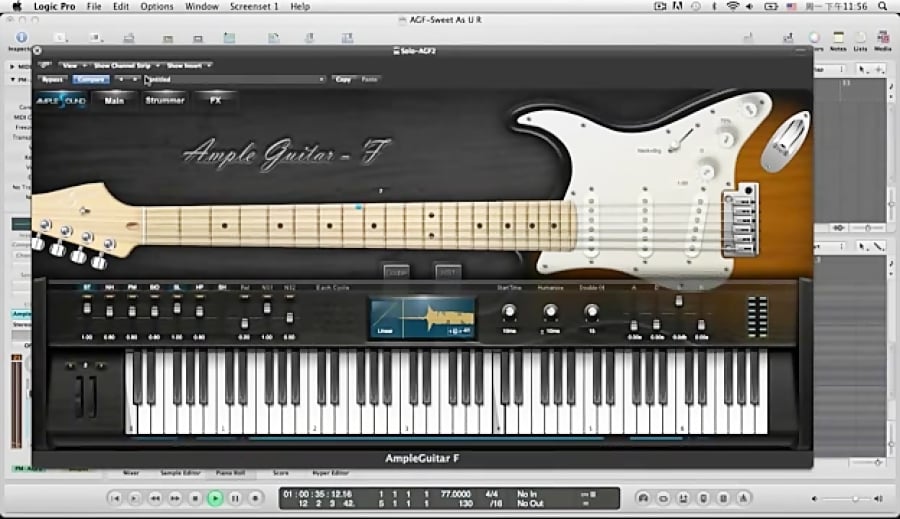The image size is (900, 519).
Task: Open the Untitled preset name dropdown
Action: 234,79
